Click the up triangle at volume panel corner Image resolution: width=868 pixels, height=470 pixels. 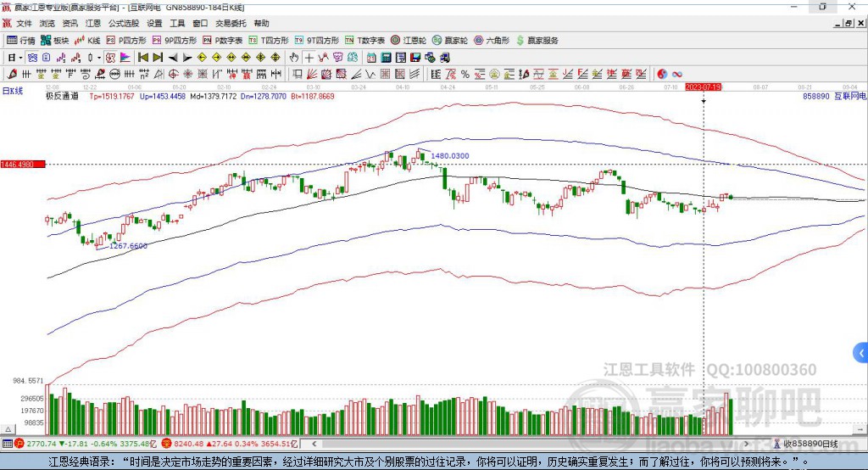click(8, 429)
